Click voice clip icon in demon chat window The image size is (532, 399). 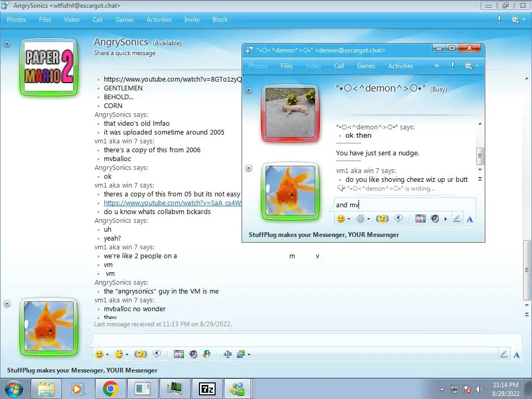pos(398,219)
